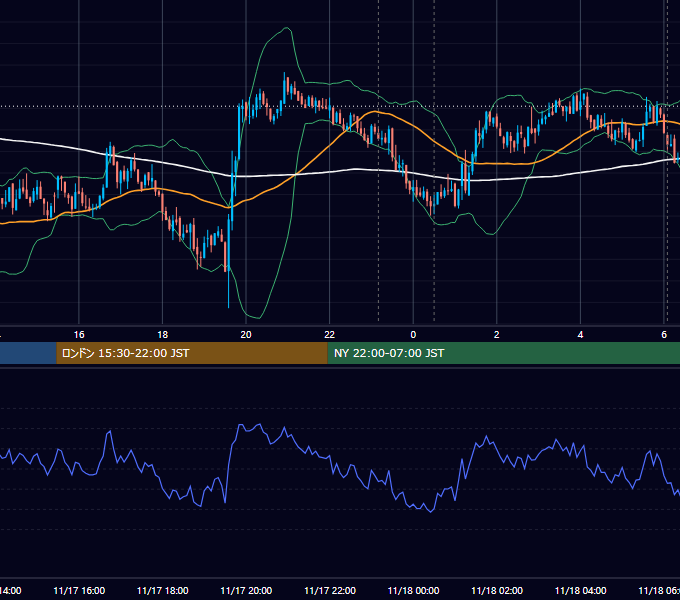
Task: Click the 11/18 02:00 date label
Action: coord(497,590)
